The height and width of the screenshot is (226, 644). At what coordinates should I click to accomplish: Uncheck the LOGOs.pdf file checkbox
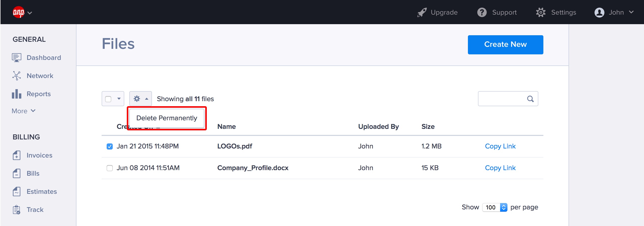[110, 146]
